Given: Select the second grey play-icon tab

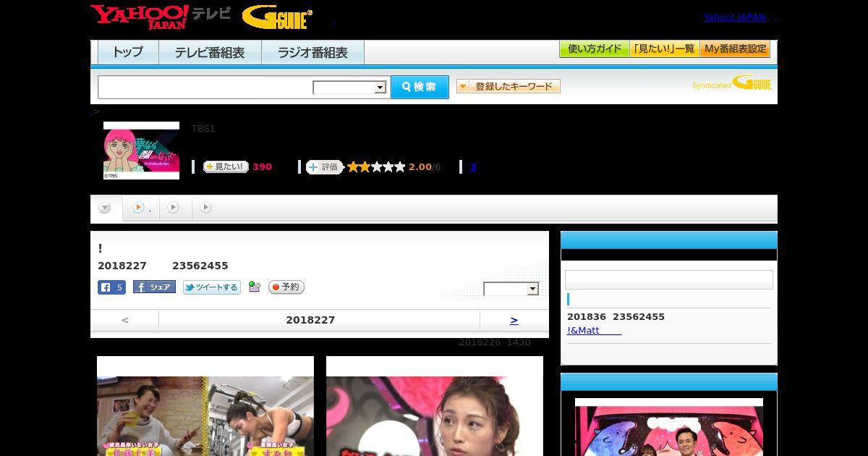Looking at the screenshot, I should pyautogui.click(x=173, y=208).
